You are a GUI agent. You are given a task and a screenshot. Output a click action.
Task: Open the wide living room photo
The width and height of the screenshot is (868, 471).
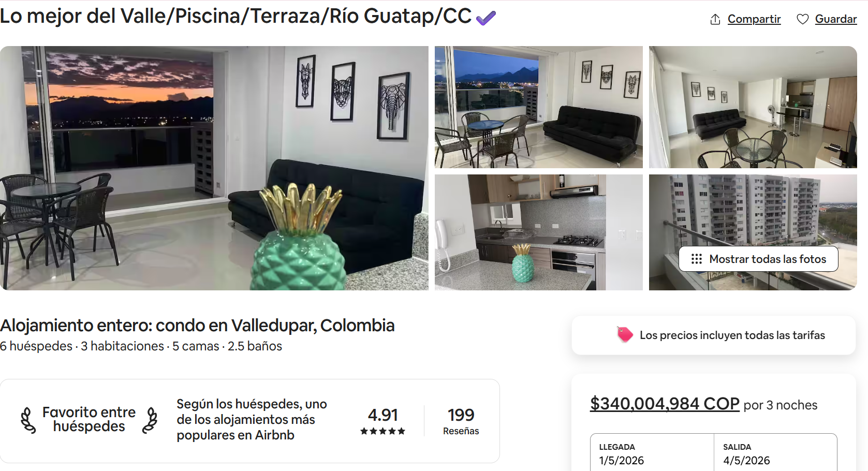click(x=753, y=107)
